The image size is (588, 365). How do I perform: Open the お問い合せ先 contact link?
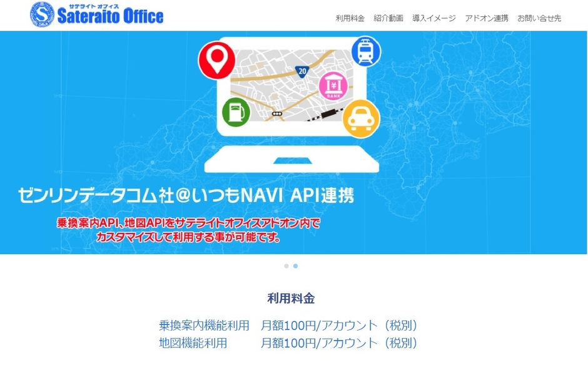pos(539,18)
